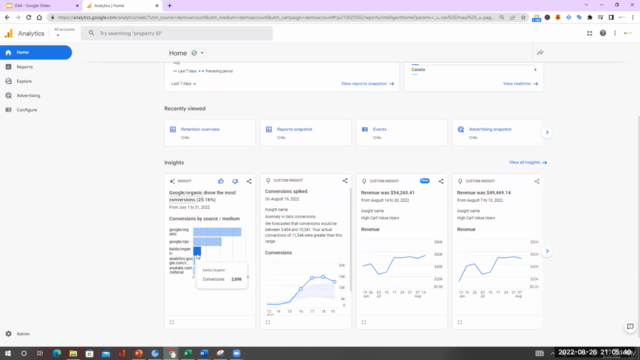Open File Explorer from the taskbar
This screenshot has height=360, width=640.
click(73, 353)
